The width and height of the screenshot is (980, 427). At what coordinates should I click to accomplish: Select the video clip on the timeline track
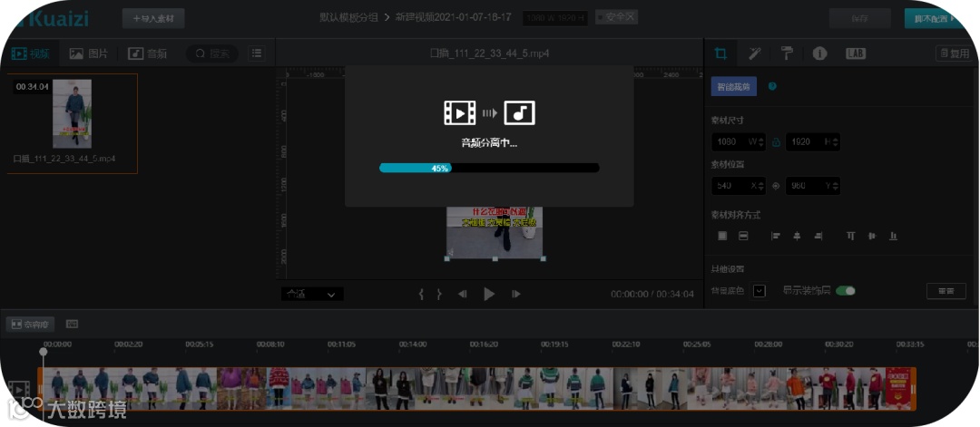click(477, 388)
